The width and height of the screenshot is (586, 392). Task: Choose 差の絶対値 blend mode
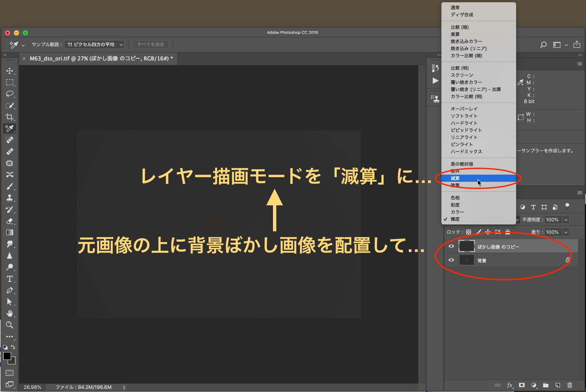coord(479,164)
